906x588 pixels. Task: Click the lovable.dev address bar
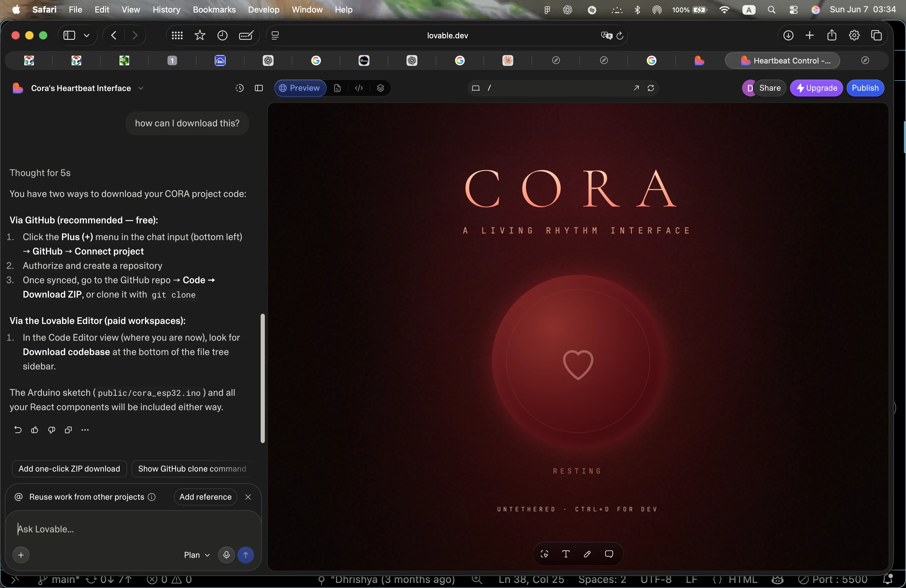point(447,35)
